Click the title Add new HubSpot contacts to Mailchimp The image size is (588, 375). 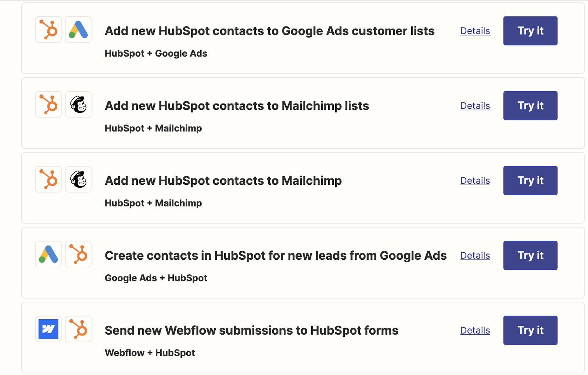223,180
